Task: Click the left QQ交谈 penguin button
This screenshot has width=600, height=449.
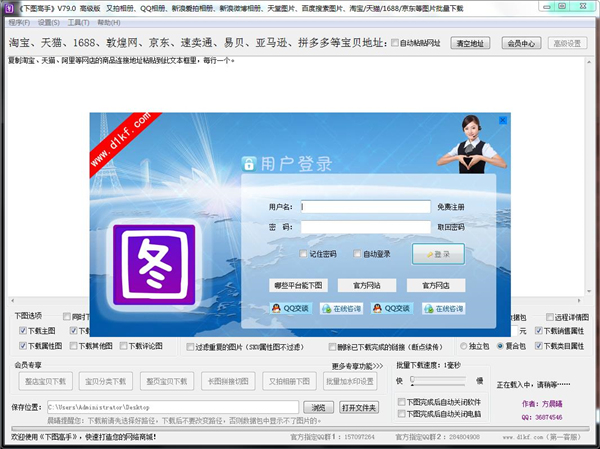Action: point(290,308)
